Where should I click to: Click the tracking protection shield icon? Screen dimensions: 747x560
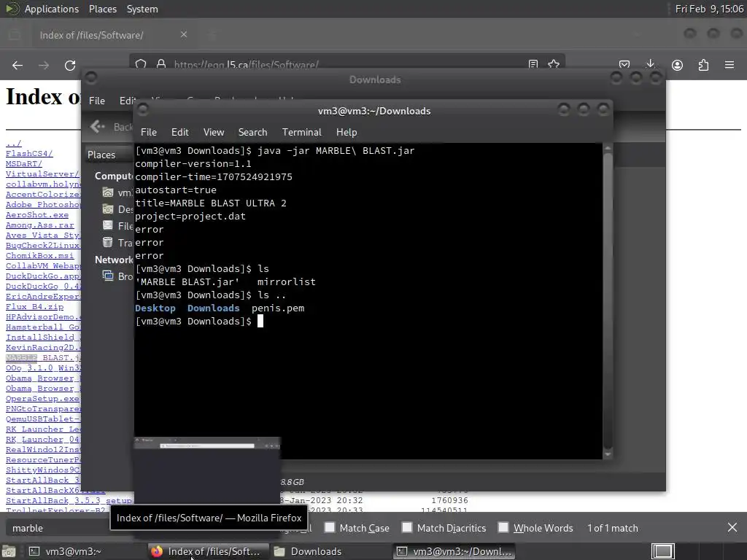coord(141,64)
